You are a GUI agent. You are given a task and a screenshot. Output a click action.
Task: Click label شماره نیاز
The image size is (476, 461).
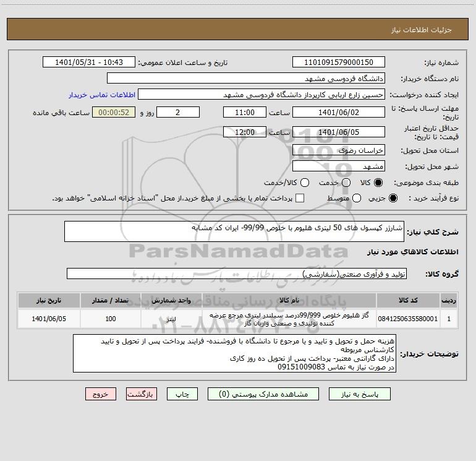pos(441,62)
